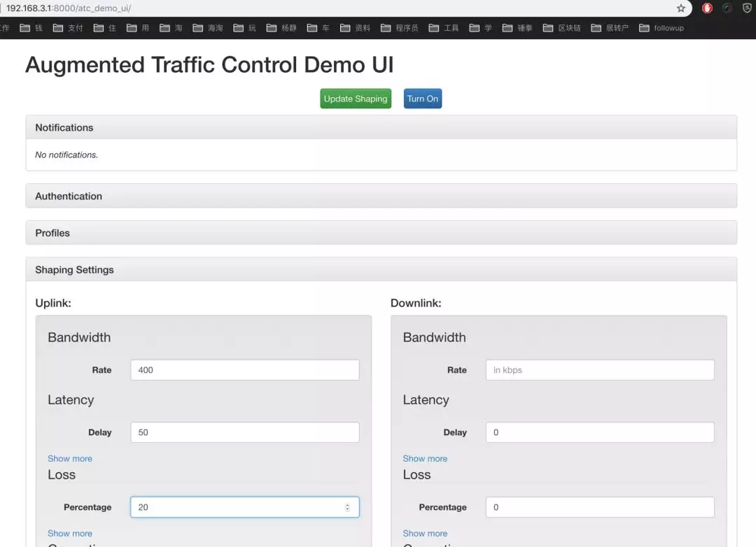Show more Downlink loss options
The height and width of the screenshot is (547, 756).
[x=426, y=533]
